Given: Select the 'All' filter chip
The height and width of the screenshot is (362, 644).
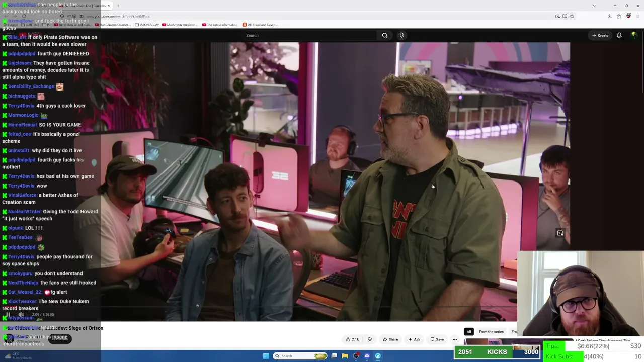Looking at the screenshot, I should coord(469,332).
